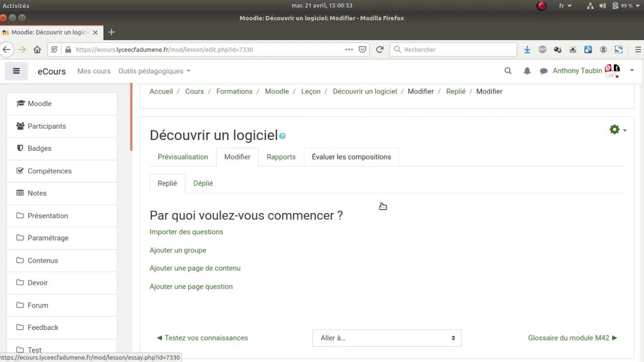Screen dimensions: 644x362
Task: Click user avatar next to Anthony Taubin
Action: coord(612,70)
